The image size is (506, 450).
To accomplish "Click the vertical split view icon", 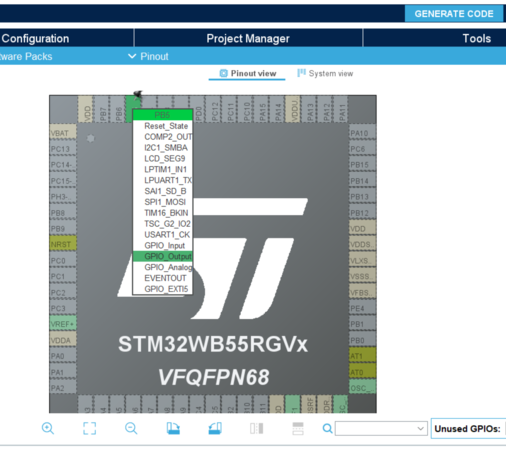I will click(257, 428).
